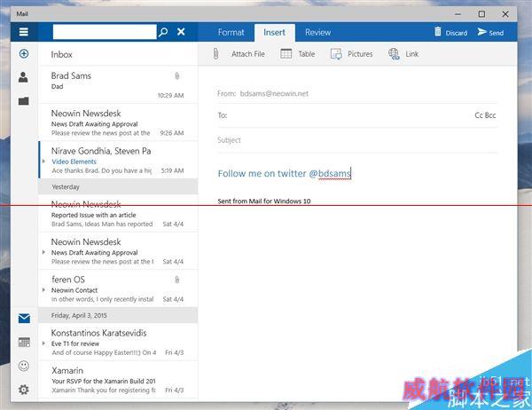
Task: Open Xamarin RSVP email
Action: pos(118,380)
